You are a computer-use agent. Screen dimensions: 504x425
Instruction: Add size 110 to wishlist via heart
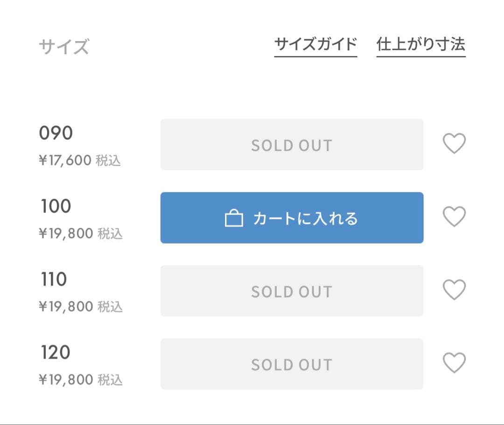454,290
